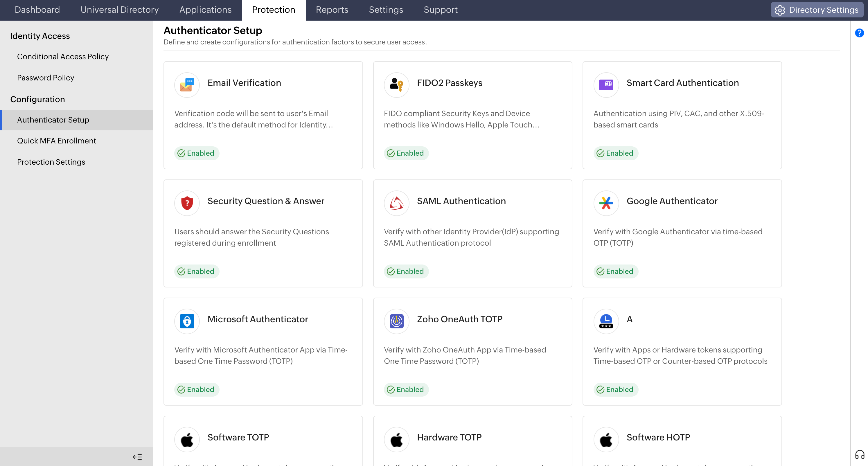Click the gear icon in Directory Settings
This screenshot has height=466, width=868.
tap(780, 10)
